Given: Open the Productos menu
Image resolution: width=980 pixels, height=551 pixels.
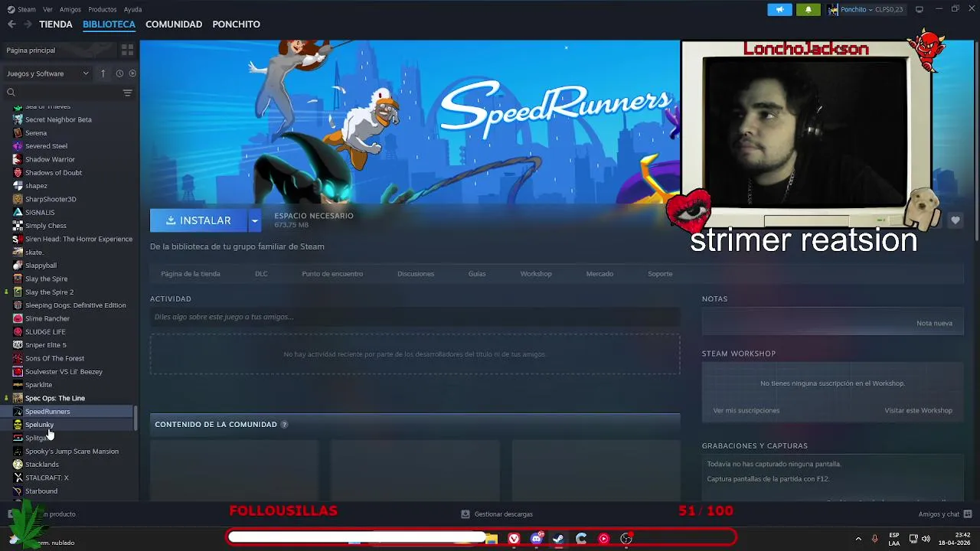Looking at the screenshot, I should [x=103, y=9].
